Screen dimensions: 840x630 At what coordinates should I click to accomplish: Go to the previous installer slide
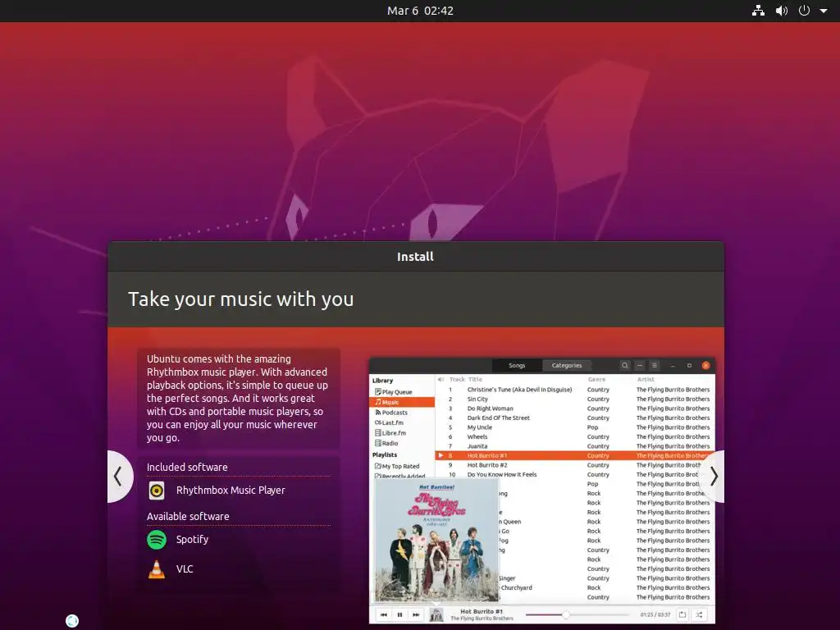(119, 477)
